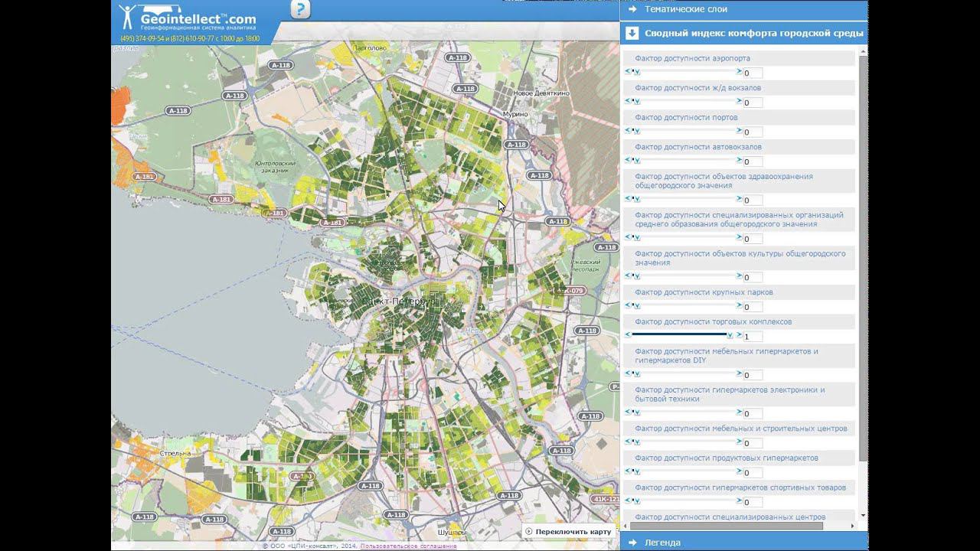Click label Фактор доступности специализированных центров

pyautogui.click(x=730, y=517)
